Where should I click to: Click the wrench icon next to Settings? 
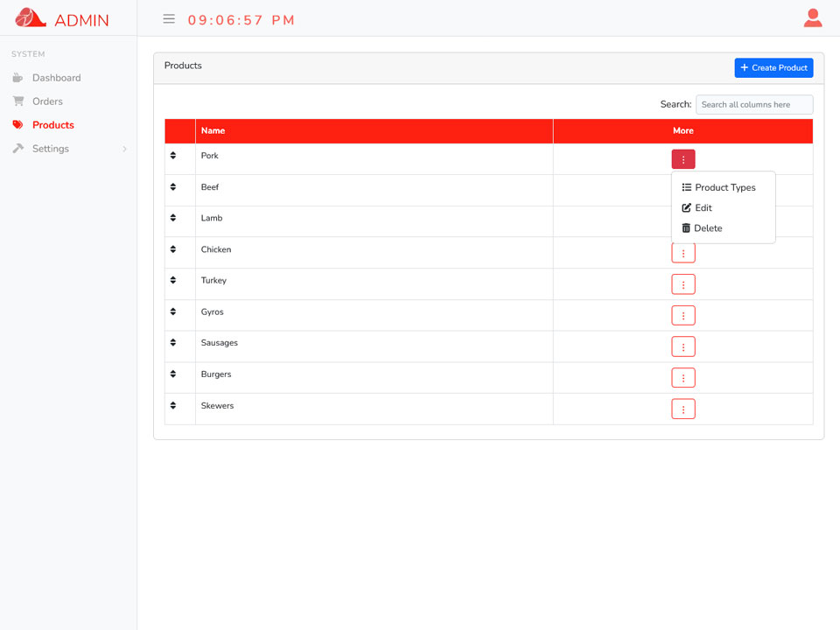coord(18,148)
